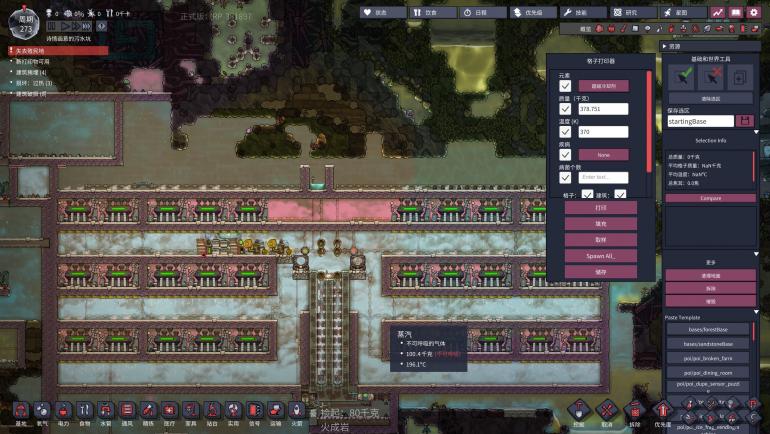Open the Power (电力) build category
The height and width of the screenshot is (434, 770).
pyautogui.click(x=63, y=411)
